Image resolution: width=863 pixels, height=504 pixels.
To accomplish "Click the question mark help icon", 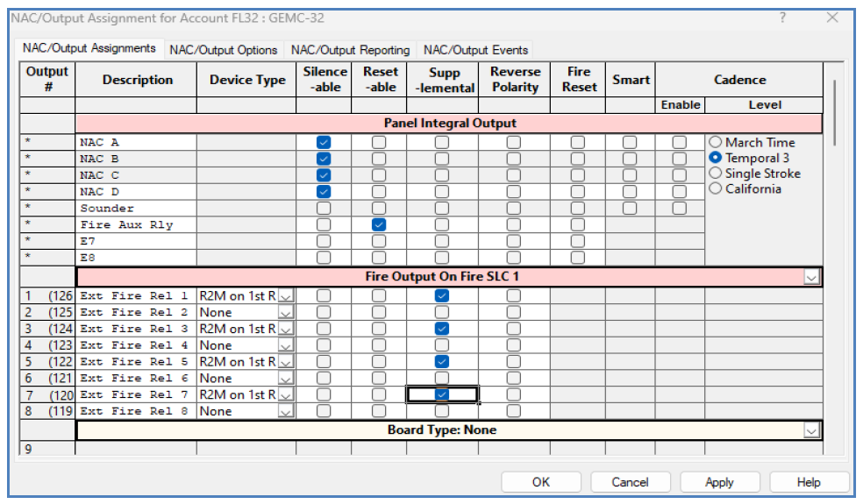I will click(782, 18).
